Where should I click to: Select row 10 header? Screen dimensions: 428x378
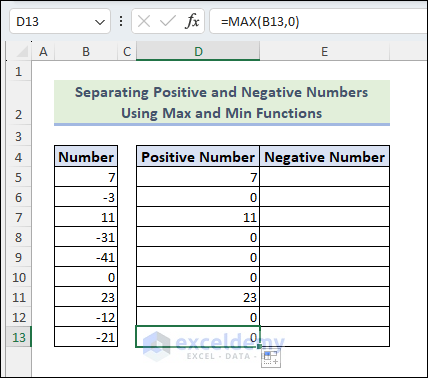click(19, 277)
